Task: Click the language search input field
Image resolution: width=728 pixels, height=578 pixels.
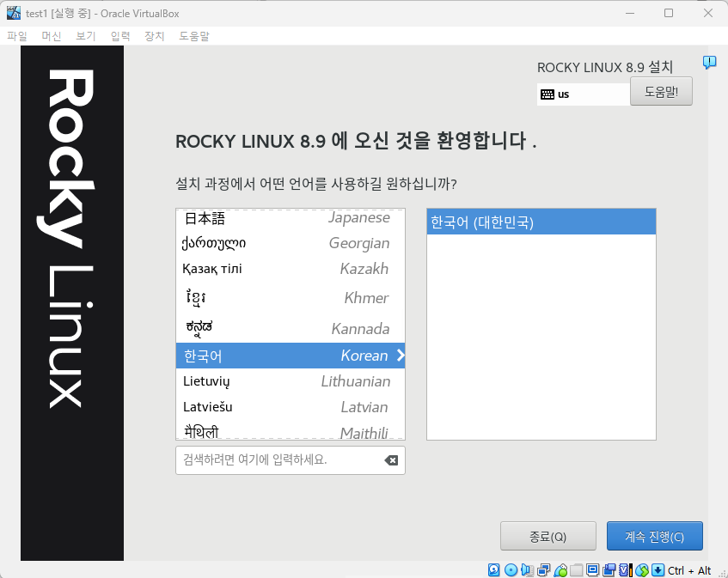Action: pyautogui.click(x=291, y=460)
